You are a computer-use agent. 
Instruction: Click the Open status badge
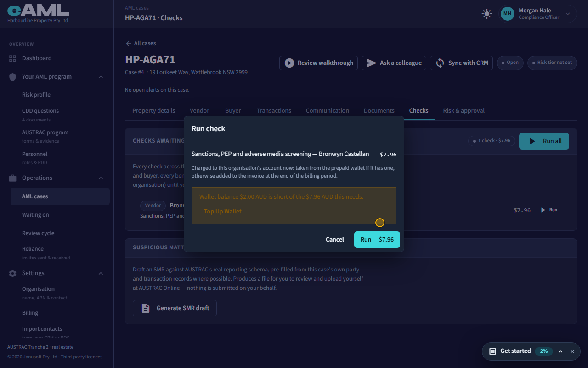[x=510, y=63]
